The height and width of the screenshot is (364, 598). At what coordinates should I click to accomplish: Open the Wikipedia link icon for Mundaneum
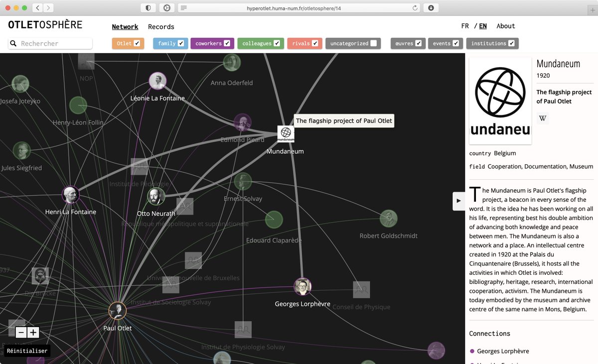point(543,119)
